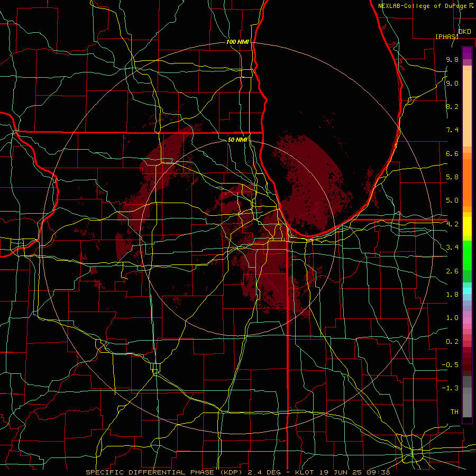Click the TH threshold label
Viewport: 476px width, 476px height.
[x=454, y=412]
